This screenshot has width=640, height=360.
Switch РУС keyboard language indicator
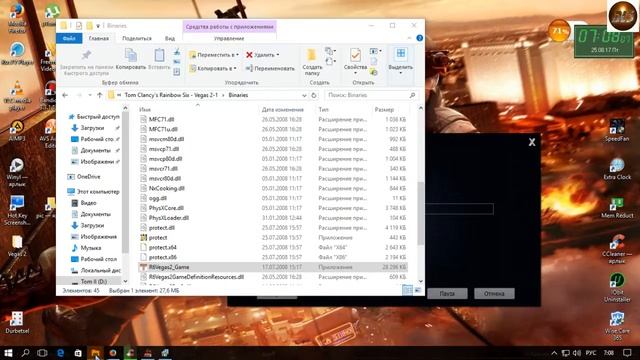point(591,353)
